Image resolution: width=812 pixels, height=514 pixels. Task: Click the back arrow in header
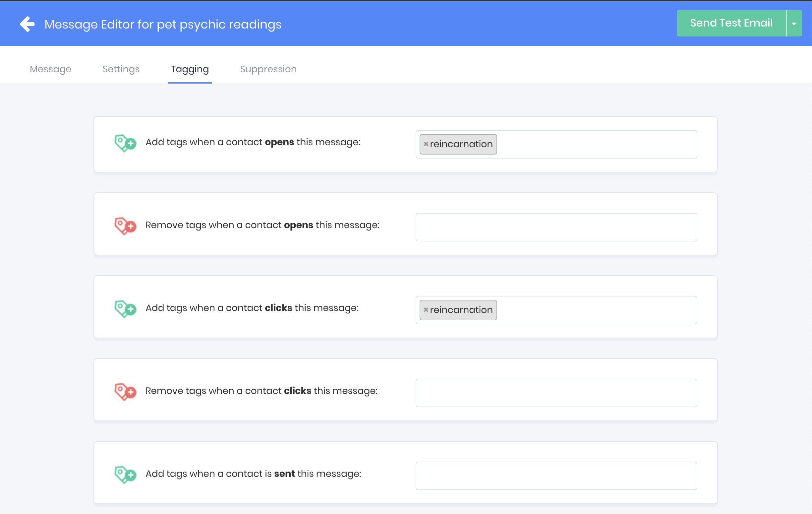[x=27, y=24]
